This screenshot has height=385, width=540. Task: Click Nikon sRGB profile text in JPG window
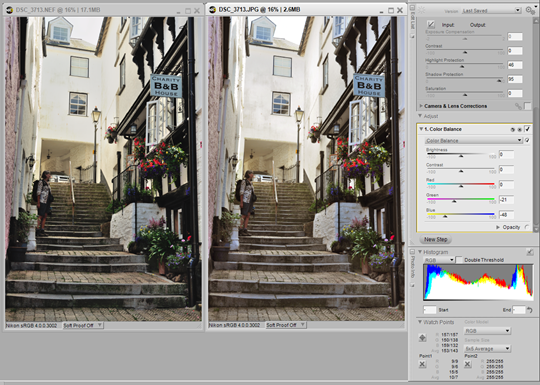pyautogui.click(x=235, y=325)
